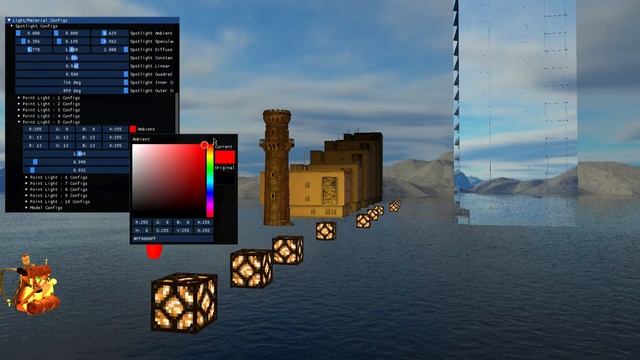The width and height of the screenshot is (640, 360).
Task: Click the S:255 saturation field in color picker
Action: click(162, 231)
